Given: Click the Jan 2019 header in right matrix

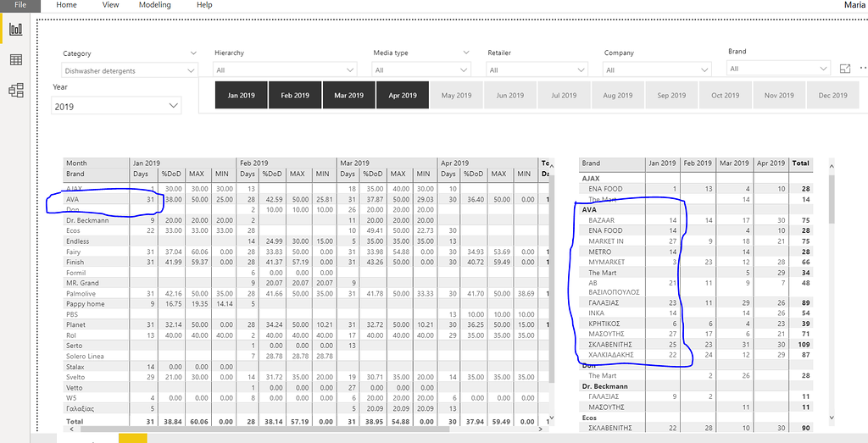Looking at the screenshot, I should coord(663,163).
